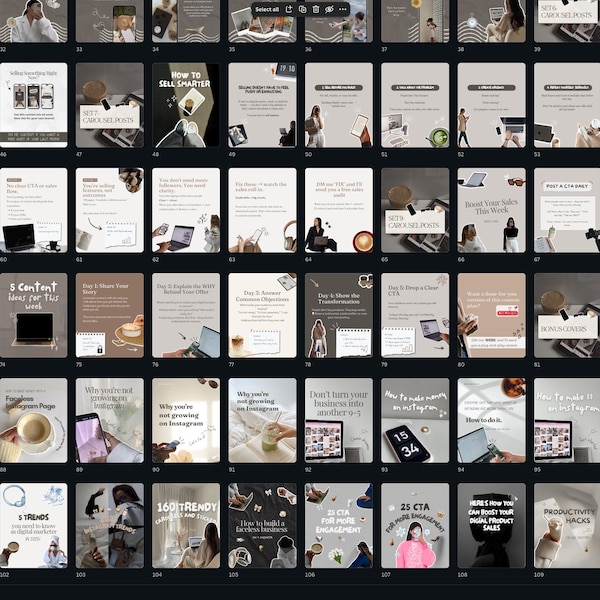This screenshot has height=600, width=600.
Task: Select page 76 'Day 2: Explain the WHY'
Action: pyautogui.click(x=186, y=315)
